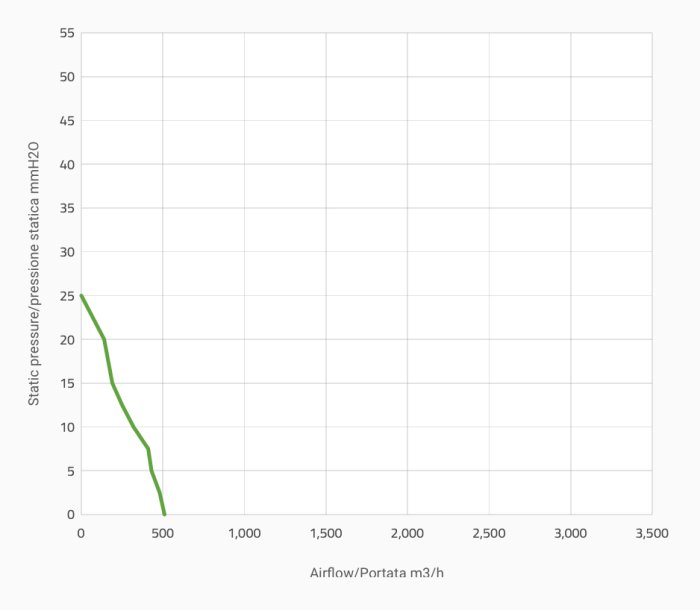Screen dimensions: 700x610
Task: Select the x-axis tick label 2,500
Action: pos(489,534)
